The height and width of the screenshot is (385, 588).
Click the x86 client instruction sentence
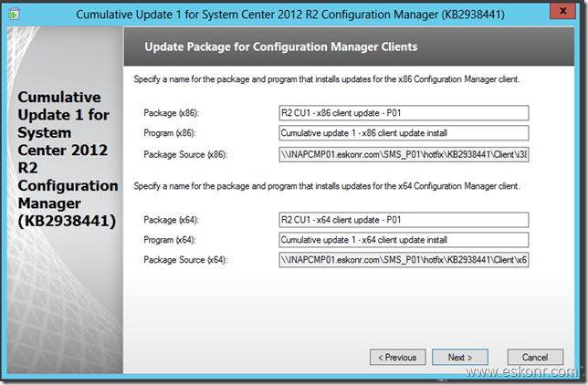pyautogui.click(x=327, y=79)
